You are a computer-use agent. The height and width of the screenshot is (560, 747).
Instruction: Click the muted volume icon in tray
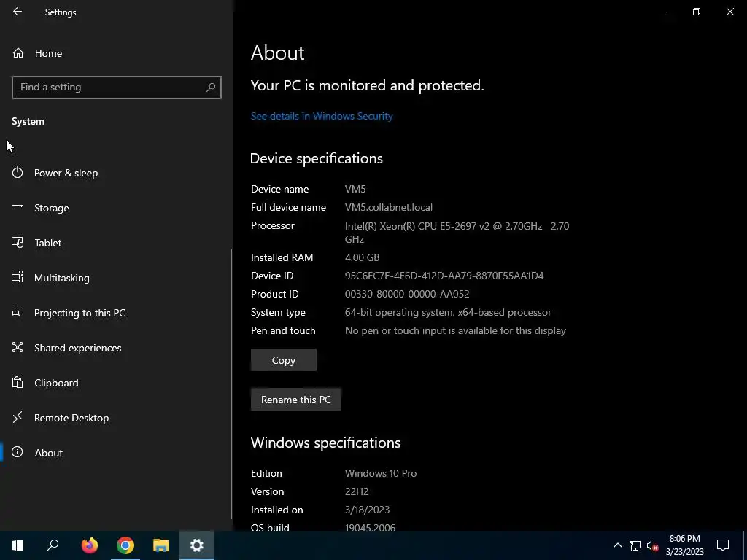click(653, 545)
